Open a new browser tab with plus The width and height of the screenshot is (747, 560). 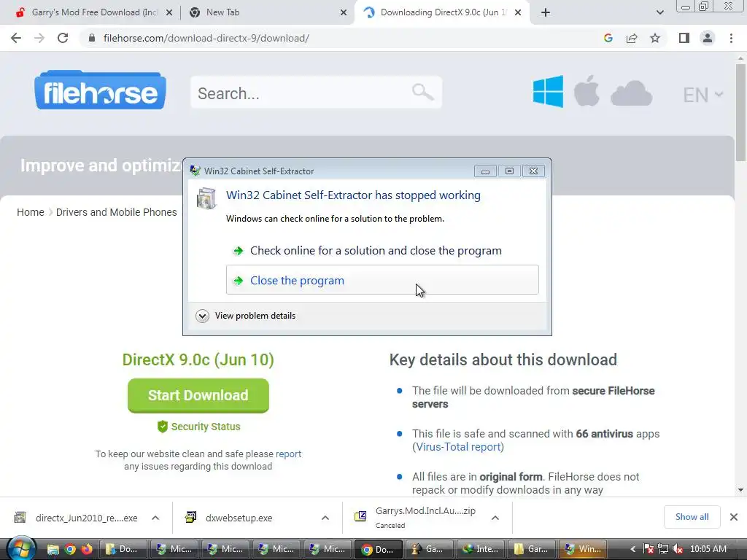pyautogui.click(x=546, y=13)
